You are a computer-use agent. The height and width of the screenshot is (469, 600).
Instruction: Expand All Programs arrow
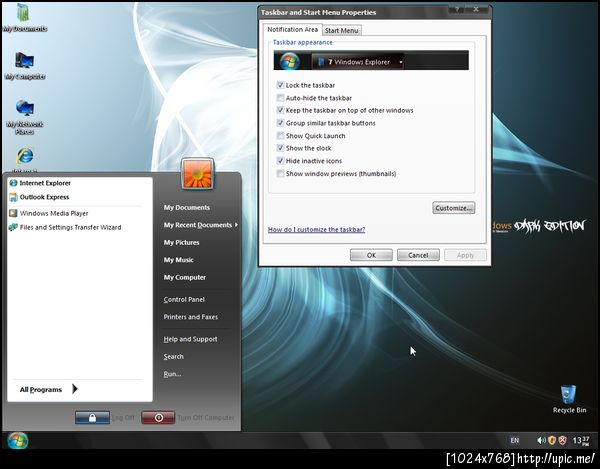point(75,389)
